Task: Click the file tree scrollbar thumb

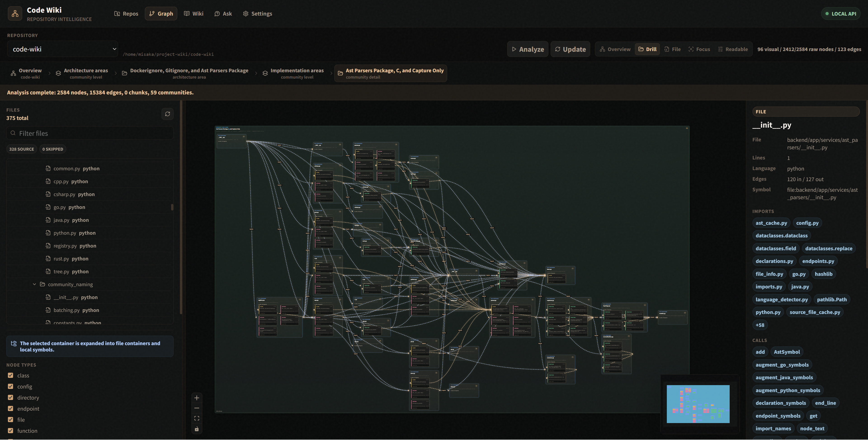Action: [x=172, y=207]
